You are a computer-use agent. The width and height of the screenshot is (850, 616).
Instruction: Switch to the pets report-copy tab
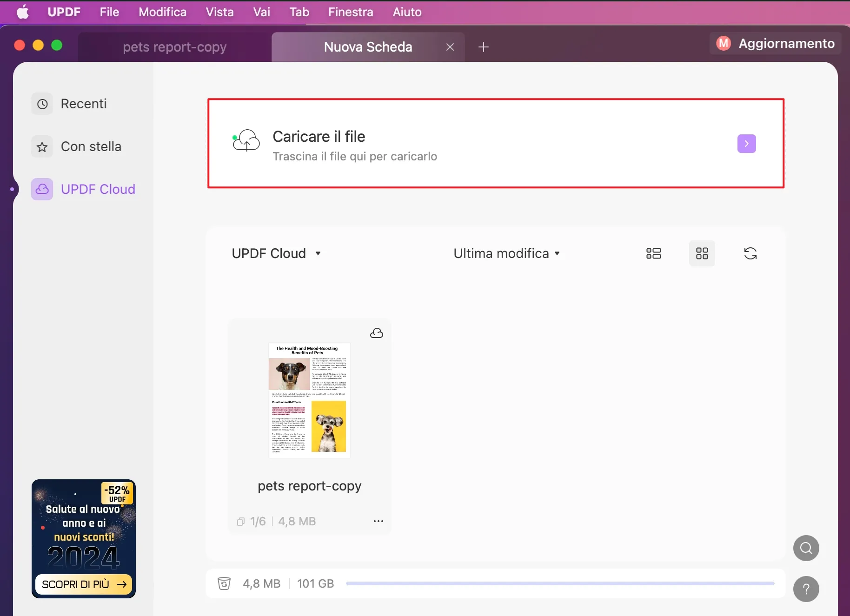[175, 47]
